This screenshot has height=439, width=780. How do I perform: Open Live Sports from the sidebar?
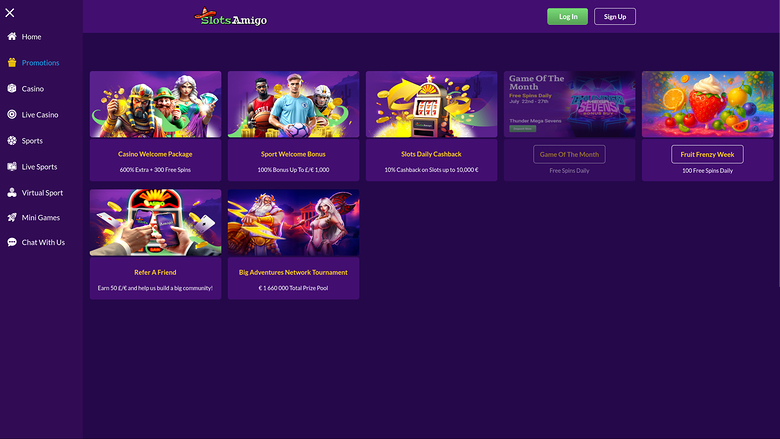pyautogui.click(x=41, y=167)
